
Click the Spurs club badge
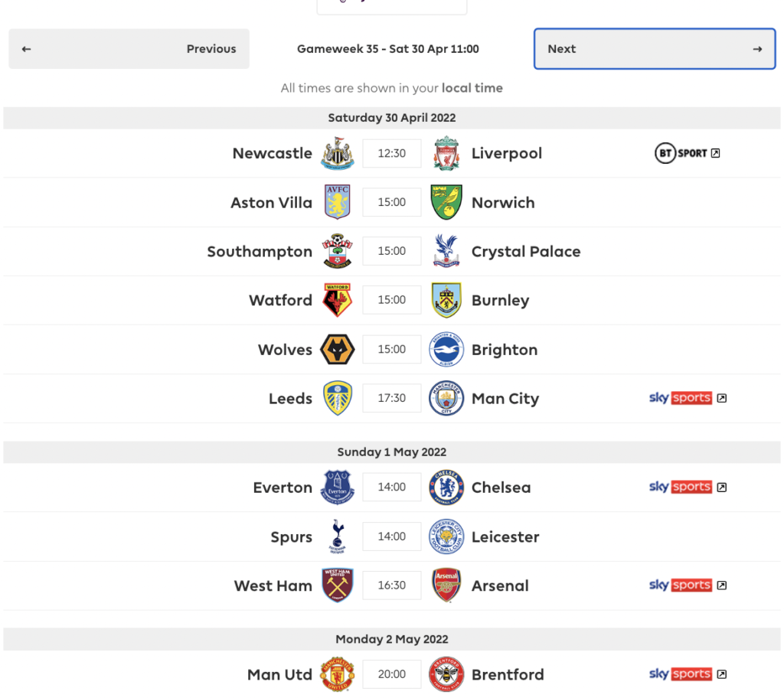pos(337,537)
